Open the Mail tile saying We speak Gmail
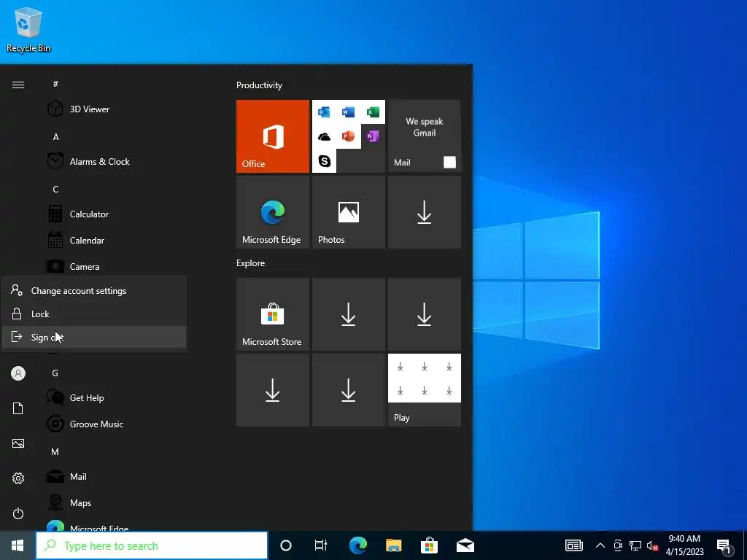747x560 pixels. 424,136
